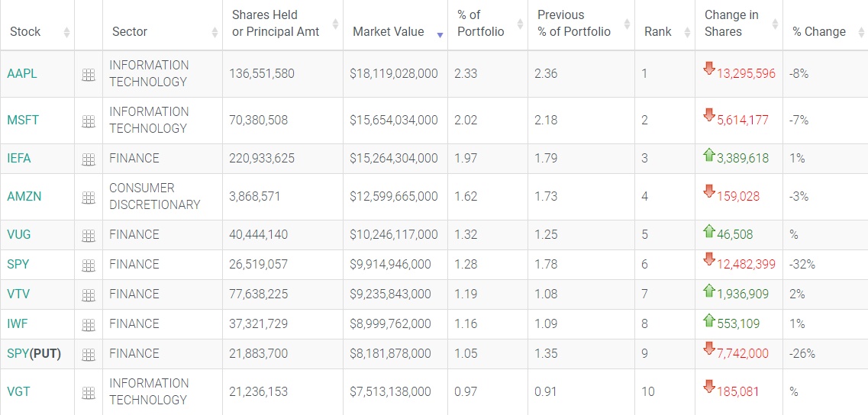
Task: Open the grid icon in AAPL row
Action: [x=89, y=75]
